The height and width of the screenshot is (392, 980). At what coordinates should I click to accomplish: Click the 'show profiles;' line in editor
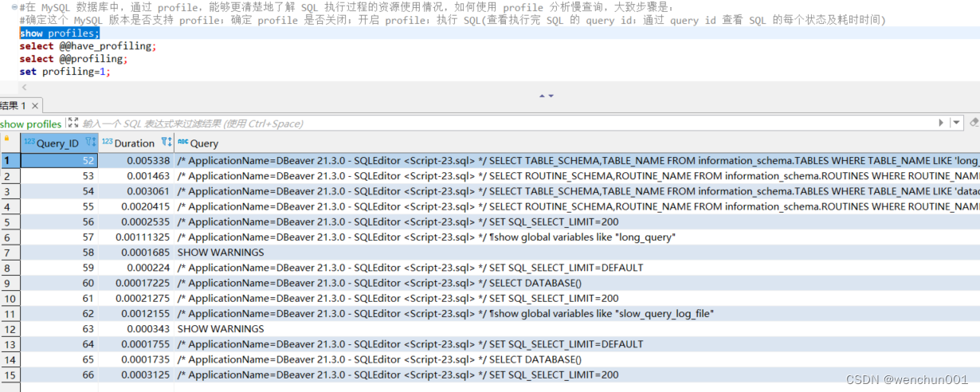pos(60,33)
